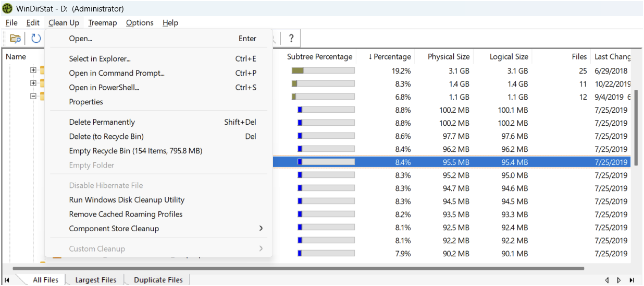Click the Files count 25 cell
The image size is (644, 286).
(583, 71)
